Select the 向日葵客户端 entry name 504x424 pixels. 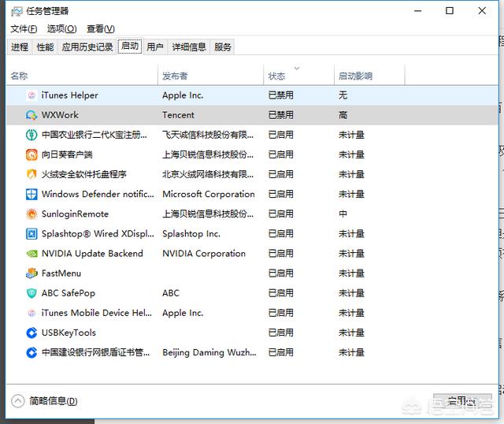pyautogui.click(x=67, y=154)
